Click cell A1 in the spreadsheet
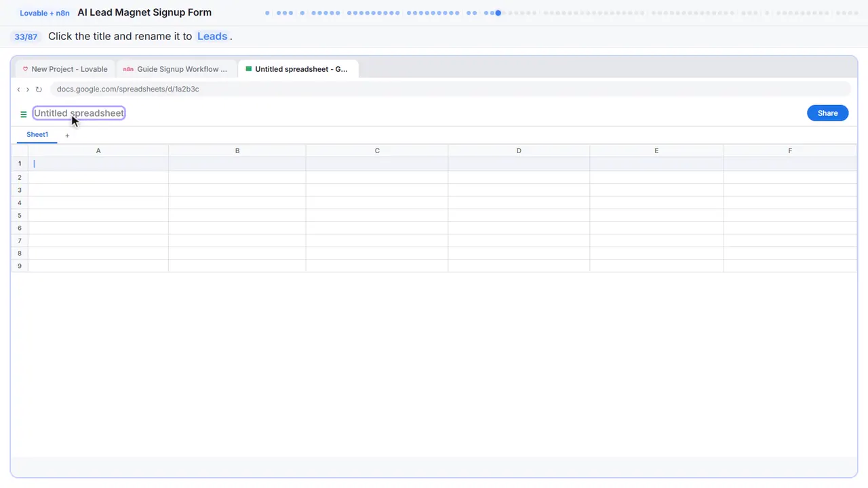 pos(98,163)
